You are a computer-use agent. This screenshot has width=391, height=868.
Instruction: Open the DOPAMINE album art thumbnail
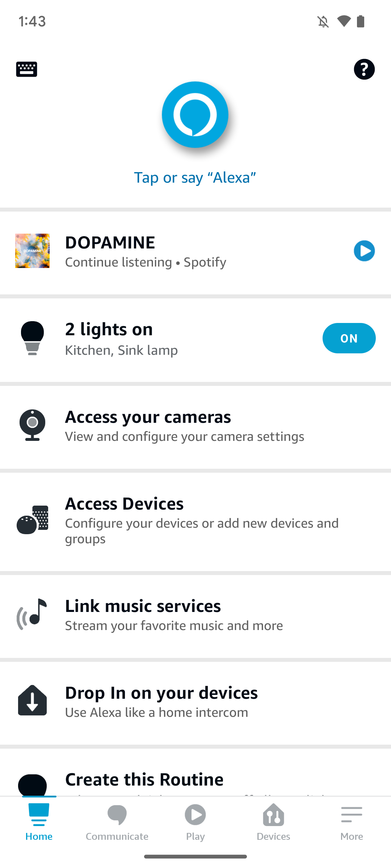point(32,251)
